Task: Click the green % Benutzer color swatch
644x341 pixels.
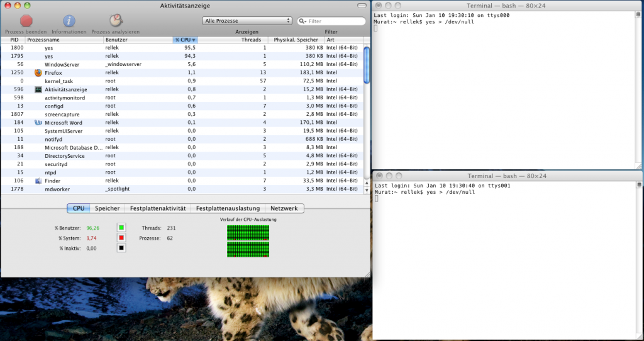Action: tap(121, 228)
